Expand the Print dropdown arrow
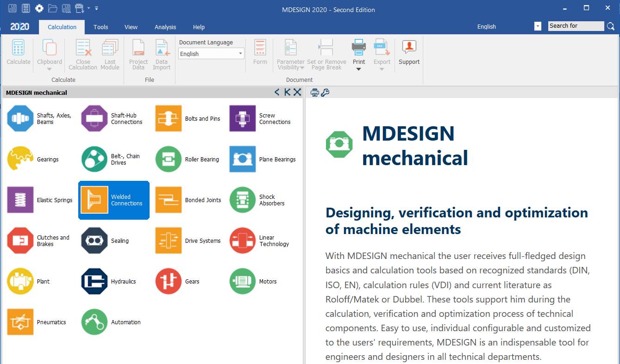The height and width of the screenshot is (364, 620). pyautogui.click(x=359, y=69)
